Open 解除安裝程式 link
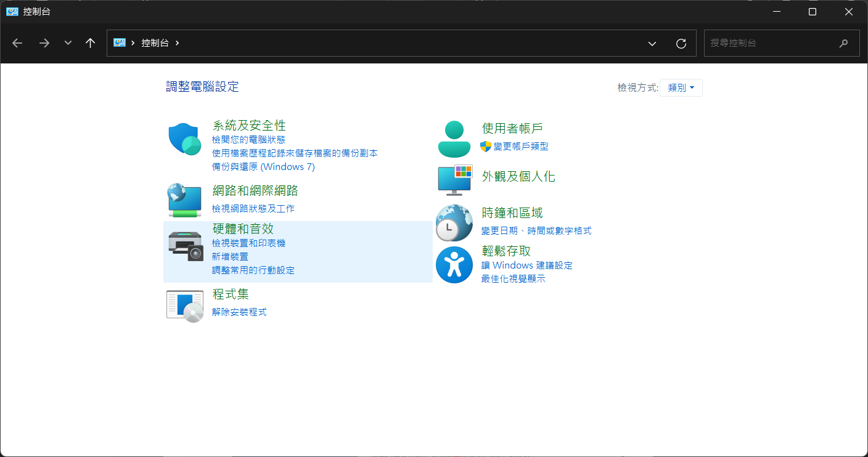Screen dimensions: 868x457 [x=239, y=312]
